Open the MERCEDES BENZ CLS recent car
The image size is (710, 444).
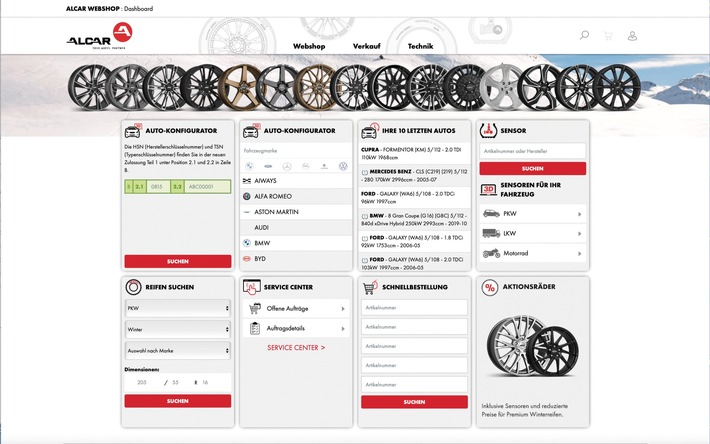click(414, 176)
